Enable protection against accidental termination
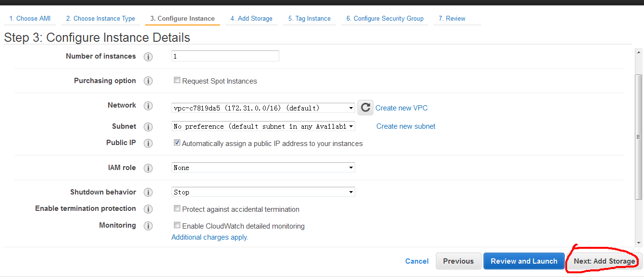 177,208
